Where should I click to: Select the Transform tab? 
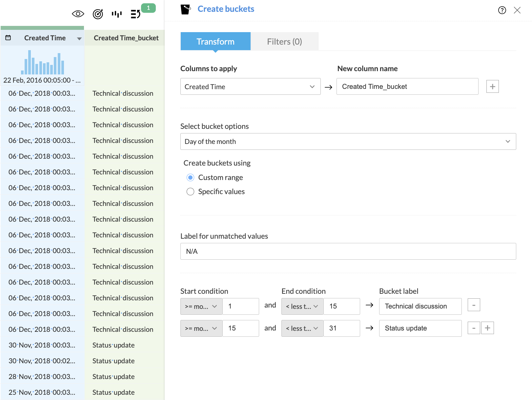215,42
